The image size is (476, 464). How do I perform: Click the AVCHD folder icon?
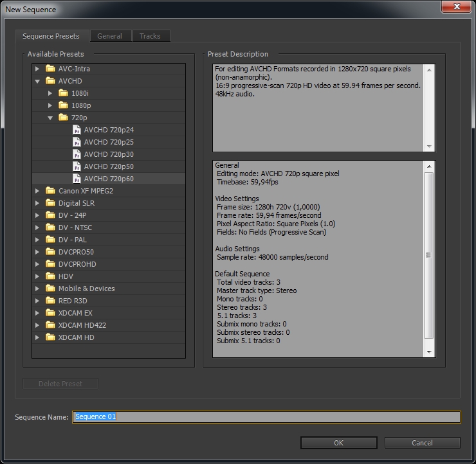coord(50,81)
